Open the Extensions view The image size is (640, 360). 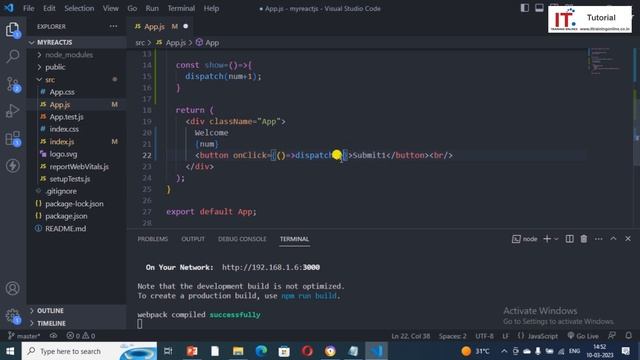(x=13, y=139)
